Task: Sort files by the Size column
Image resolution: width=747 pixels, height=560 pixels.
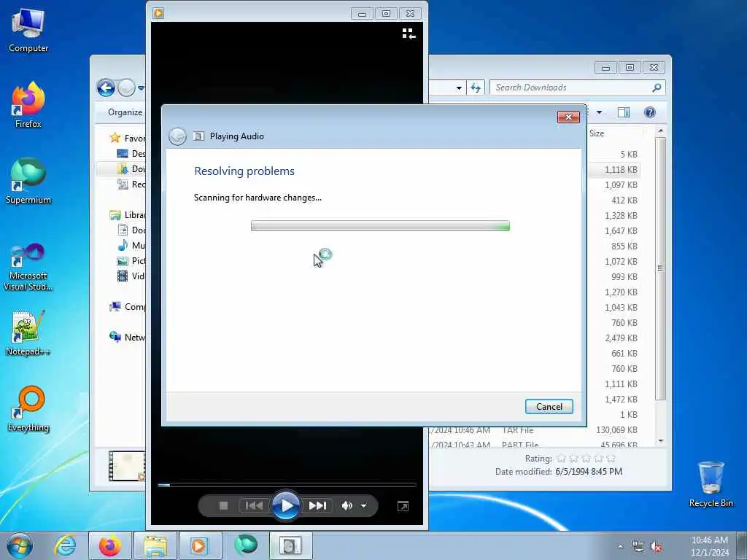Action: click(597, 134)
